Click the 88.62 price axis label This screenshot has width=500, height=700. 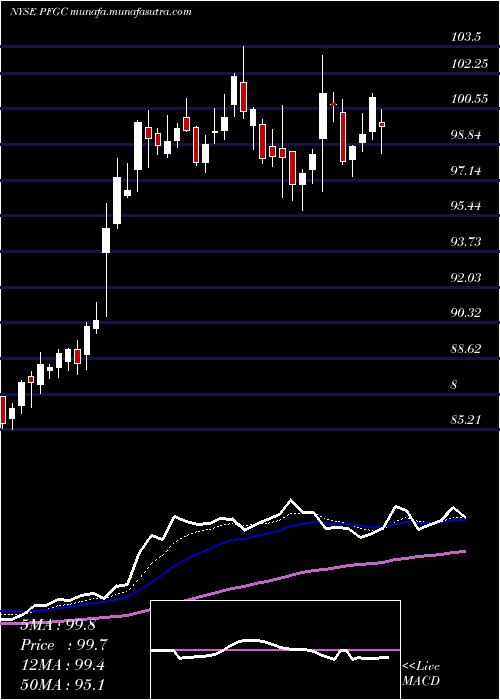466,349
